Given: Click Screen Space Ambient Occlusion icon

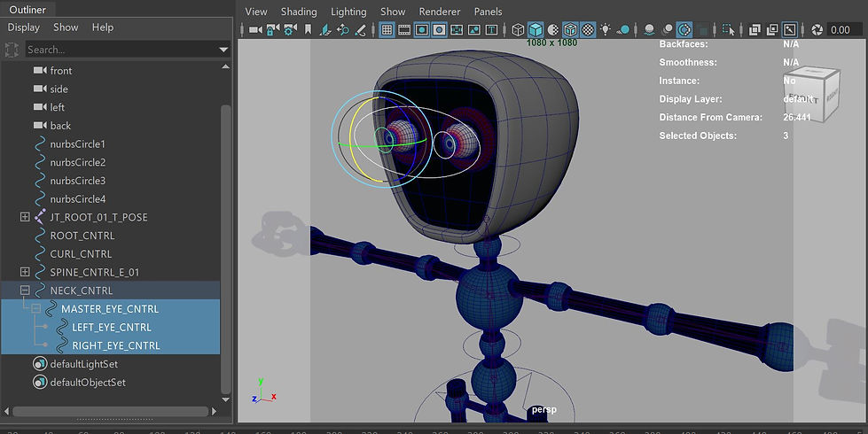Looking at the screenshot, I should [649, 30].
